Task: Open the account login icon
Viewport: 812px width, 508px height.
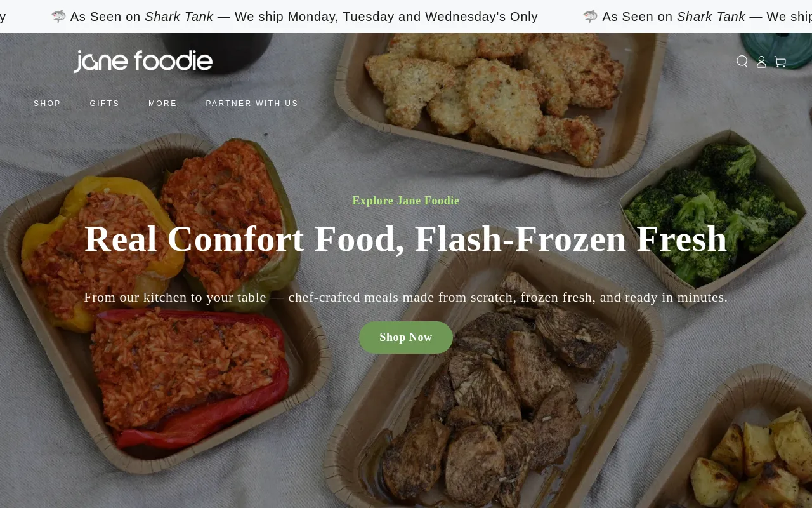Action: tap(761, 62)
